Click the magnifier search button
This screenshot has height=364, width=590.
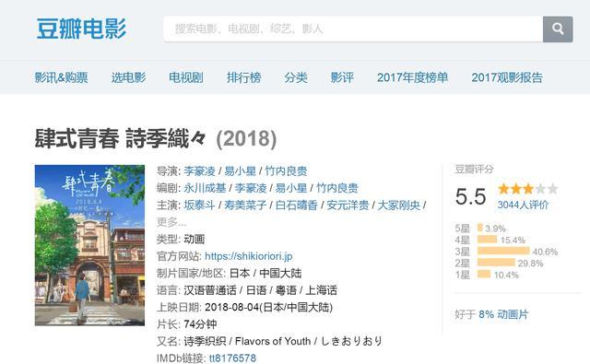(558, 29)
